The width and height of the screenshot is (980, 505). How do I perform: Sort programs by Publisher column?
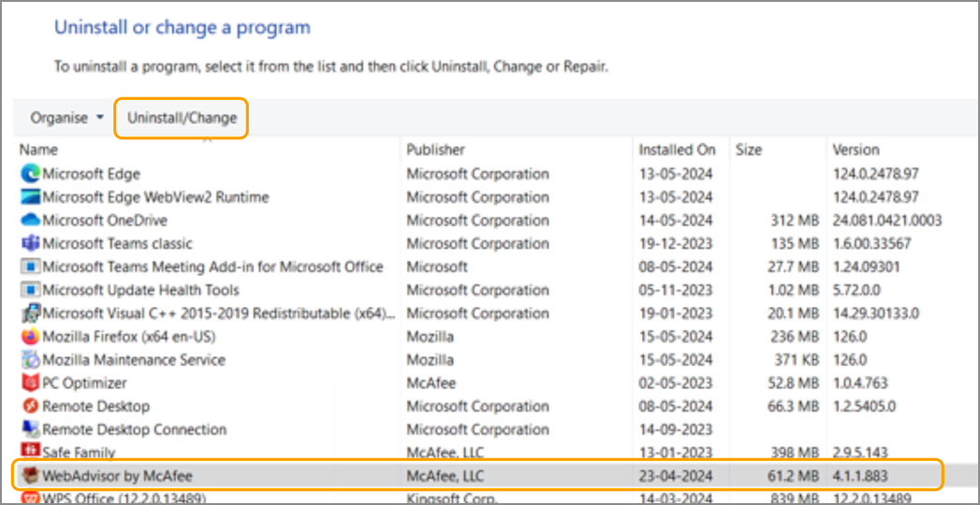click(x=435, y=150)
